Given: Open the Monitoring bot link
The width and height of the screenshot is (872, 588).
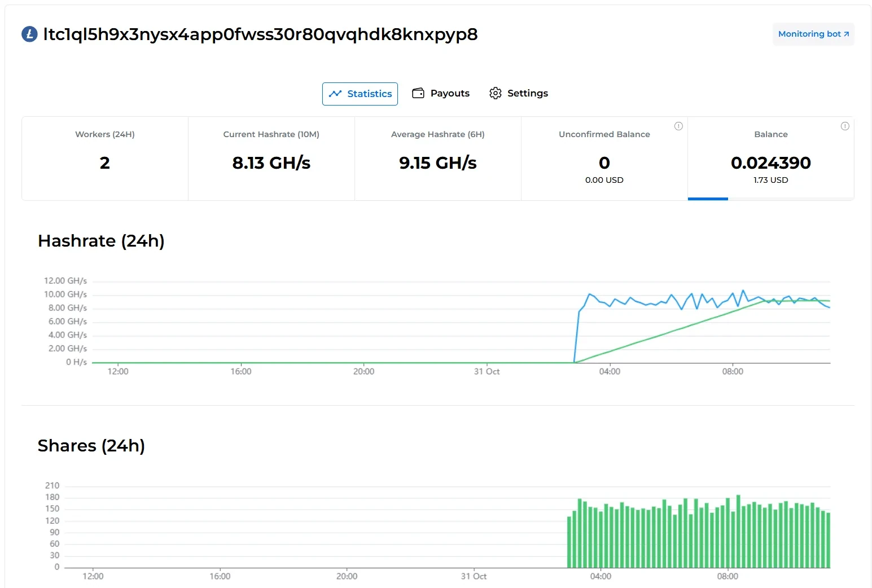Looking at the screenshot, I should tap(809, 34).
